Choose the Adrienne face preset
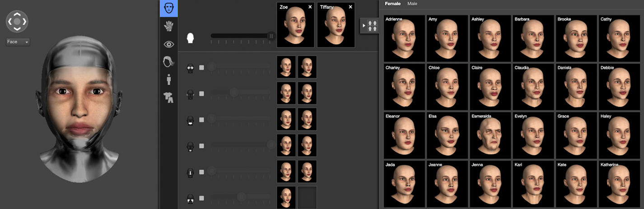Viewport: 644px width, 209px height. pyautogui.click(x=404, y=38)
